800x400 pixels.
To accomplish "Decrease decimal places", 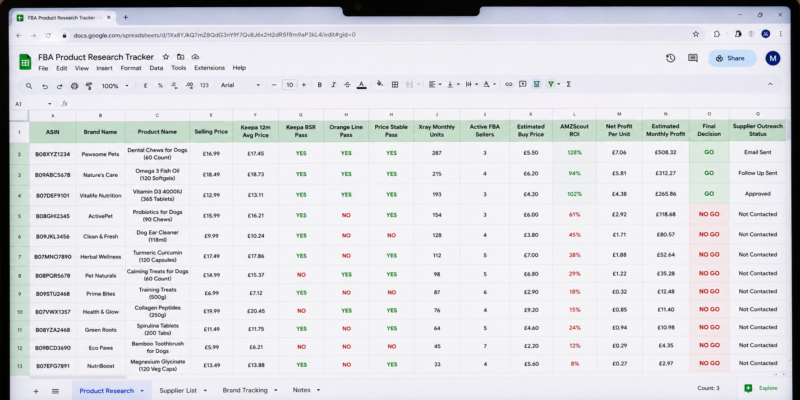I will click(x=174, y=86).
